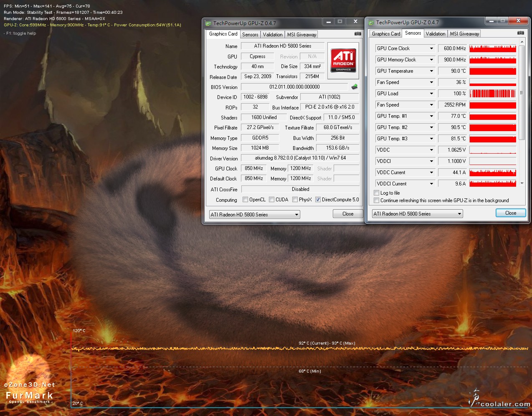
Task: Click the scroll down arrow in the Sensors list
Action: tap(522, 183)
